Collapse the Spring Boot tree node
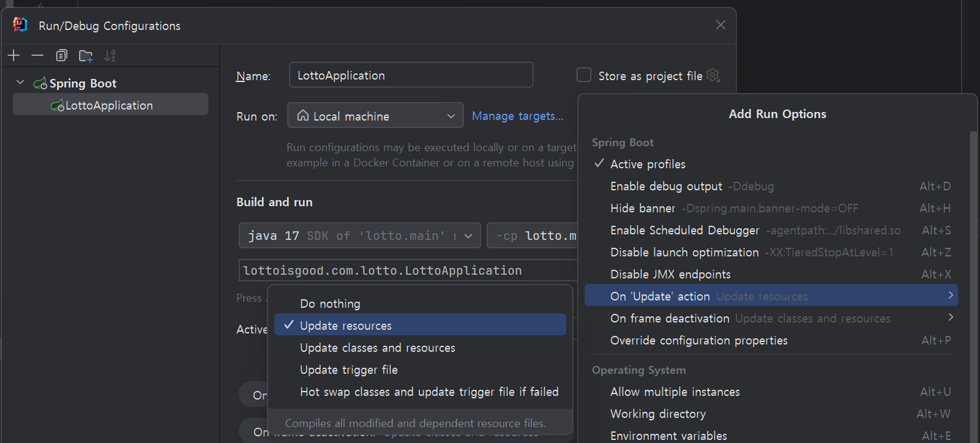The width and height of the screenshot is (980, 443). (20, 82)
